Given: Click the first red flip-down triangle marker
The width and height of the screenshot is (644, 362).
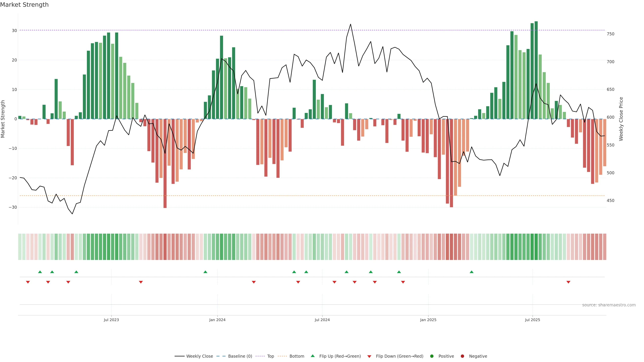Looking at the screenshot, I should (28, 282).
